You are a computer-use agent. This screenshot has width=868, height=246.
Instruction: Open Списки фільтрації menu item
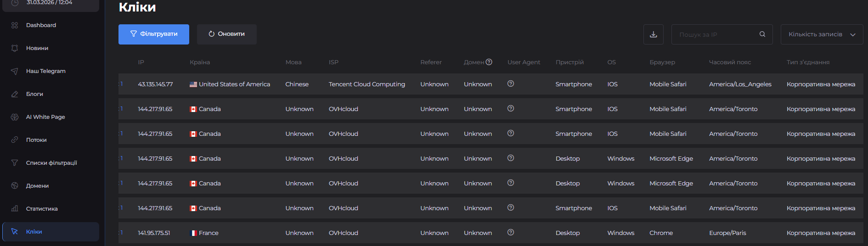tap(51, 163)
